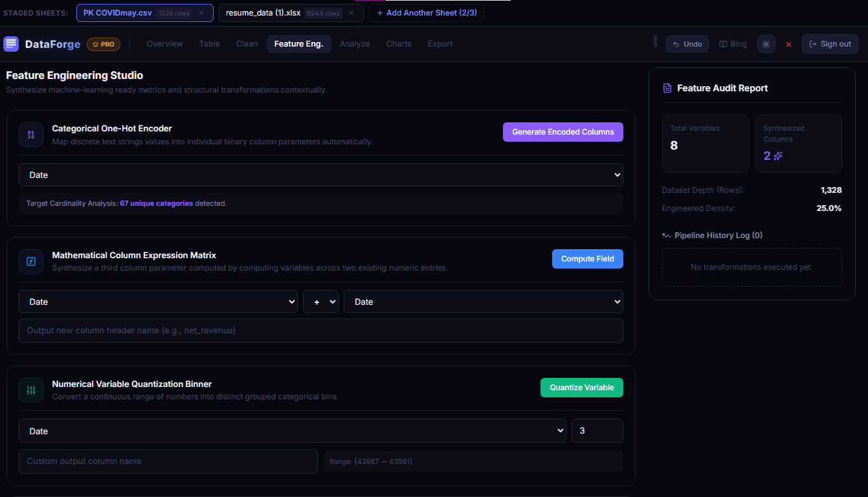The image size is (868, 497).
Task: Add Another Sheet
Action: tap(427, 13)
